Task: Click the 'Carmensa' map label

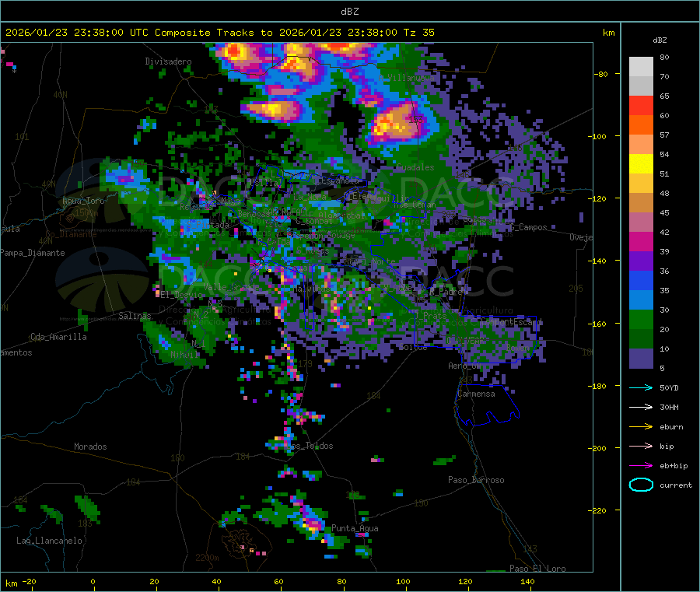Action: pos(476,394)
